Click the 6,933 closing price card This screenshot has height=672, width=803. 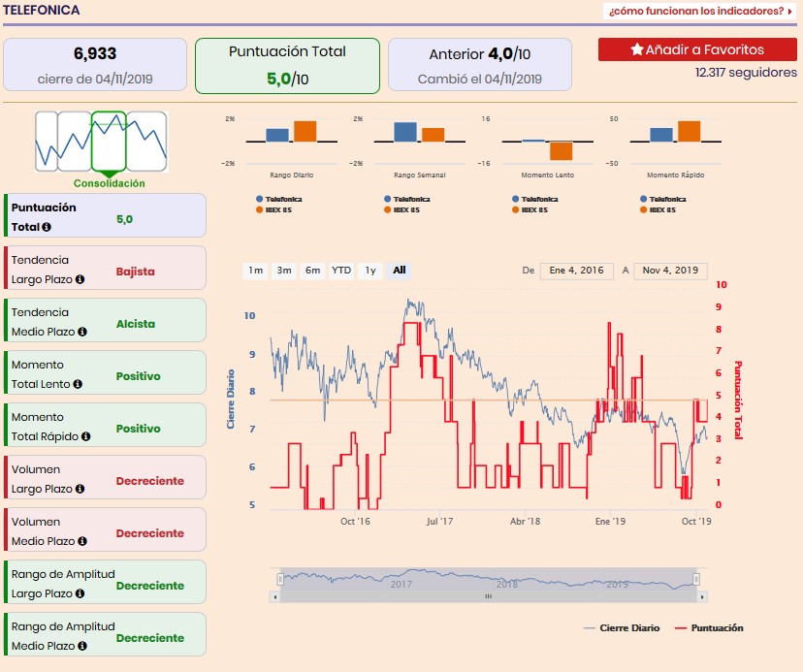[x=95, y=65]
